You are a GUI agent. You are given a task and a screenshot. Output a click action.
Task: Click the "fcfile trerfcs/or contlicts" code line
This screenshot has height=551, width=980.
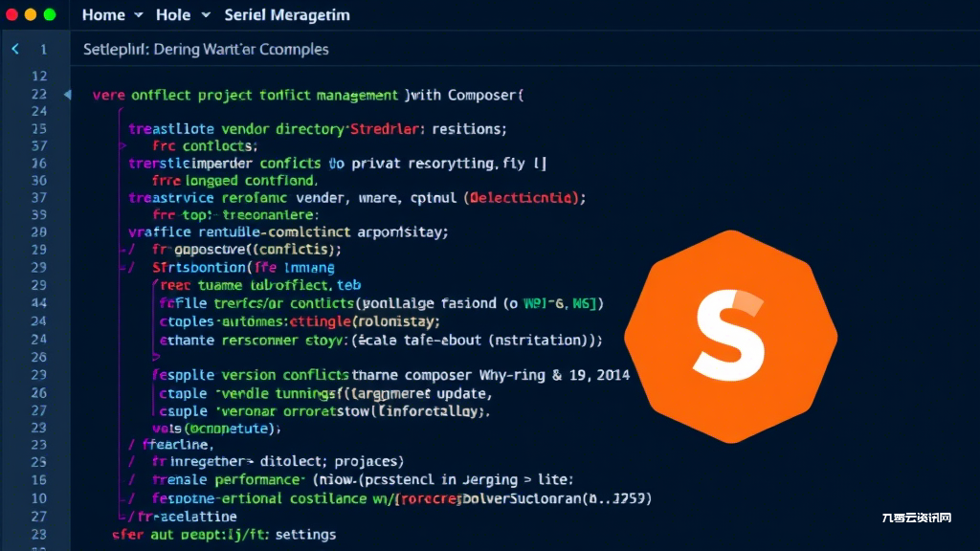click(381, 303)
